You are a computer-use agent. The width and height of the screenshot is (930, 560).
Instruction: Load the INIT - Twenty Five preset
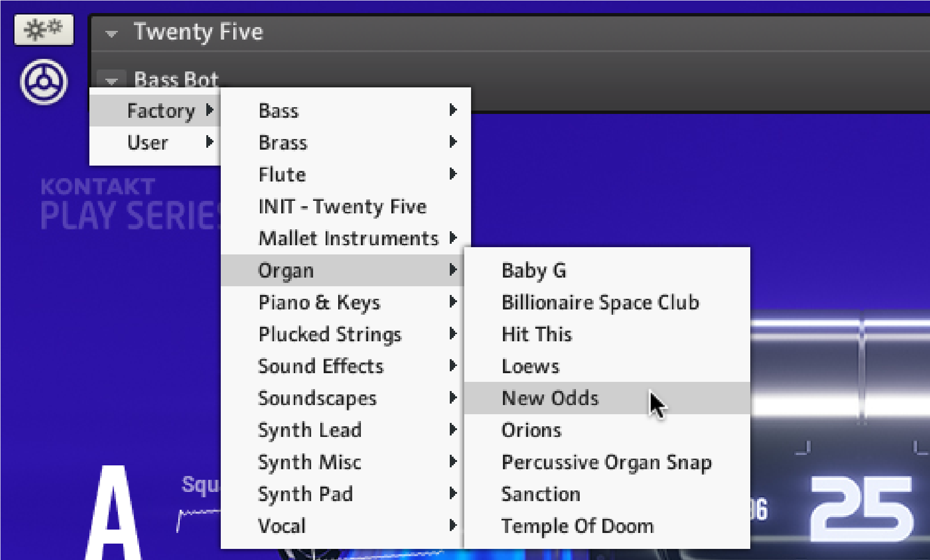[x=343, y=207]
